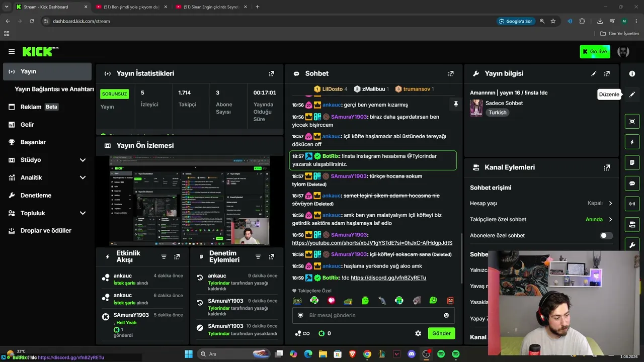Screen dimensions: 644x362
Task: Pop out the Kanal Eylemleri panel
Action: point(607,167)
